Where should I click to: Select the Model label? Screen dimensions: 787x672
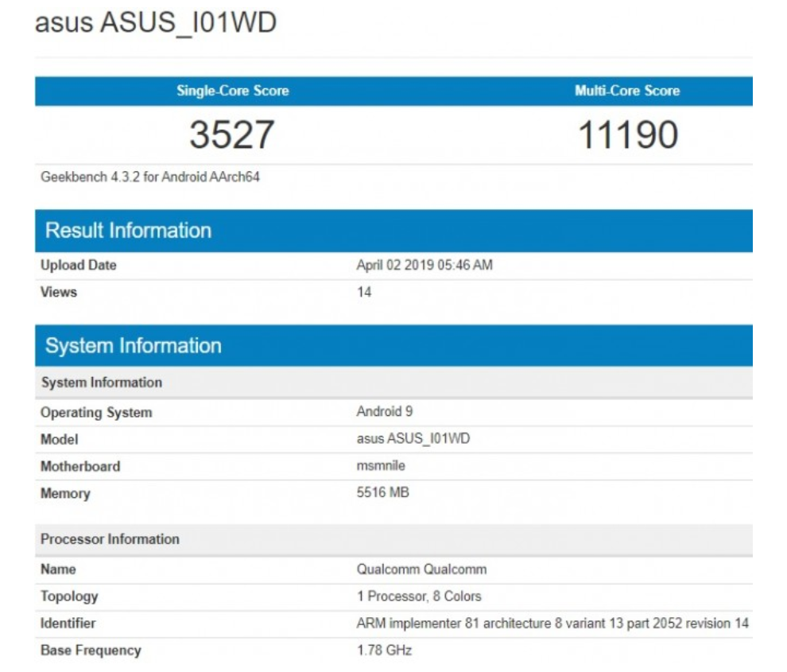tap(60, 439)
